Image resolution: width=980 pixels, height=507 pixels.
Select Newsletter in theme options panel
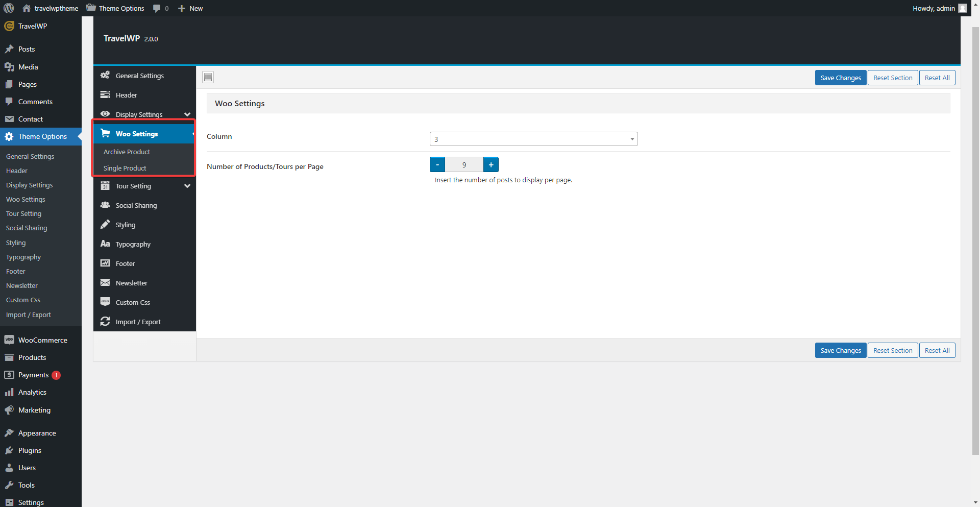(x=144, y=283)
